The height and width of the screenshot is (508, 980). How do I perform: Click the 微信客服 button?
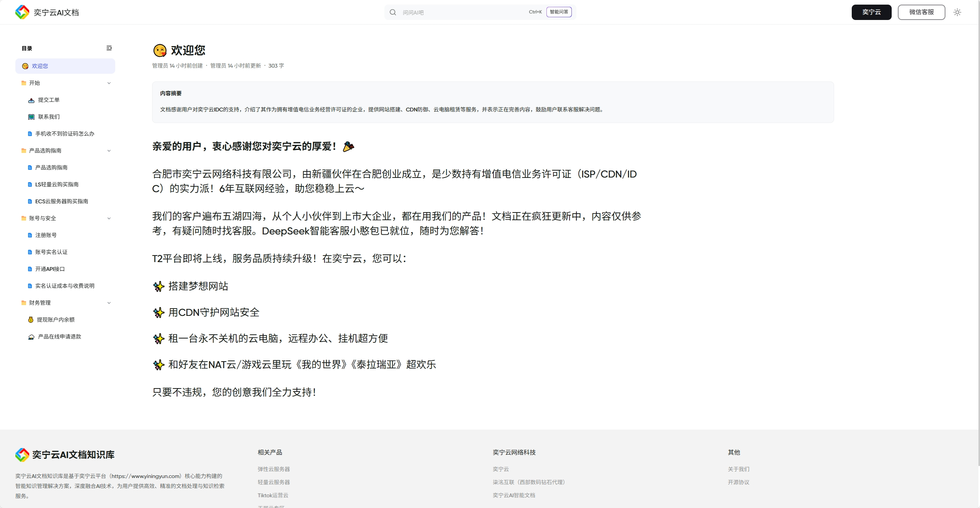tap(922, 12)
